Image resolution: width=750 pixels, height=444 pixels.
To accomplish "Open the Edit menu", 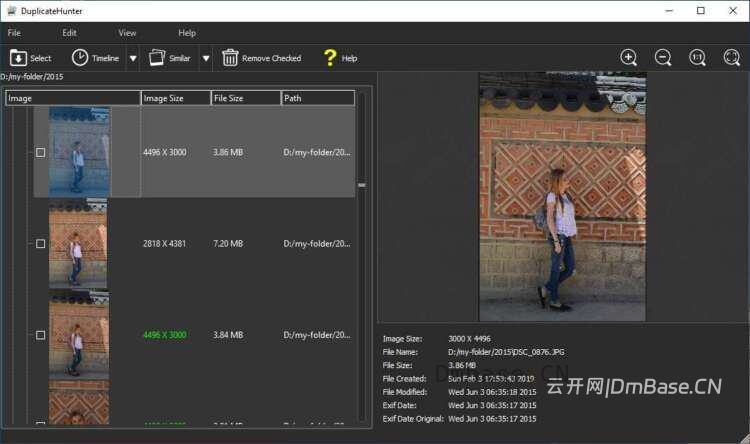I will 69,33.
